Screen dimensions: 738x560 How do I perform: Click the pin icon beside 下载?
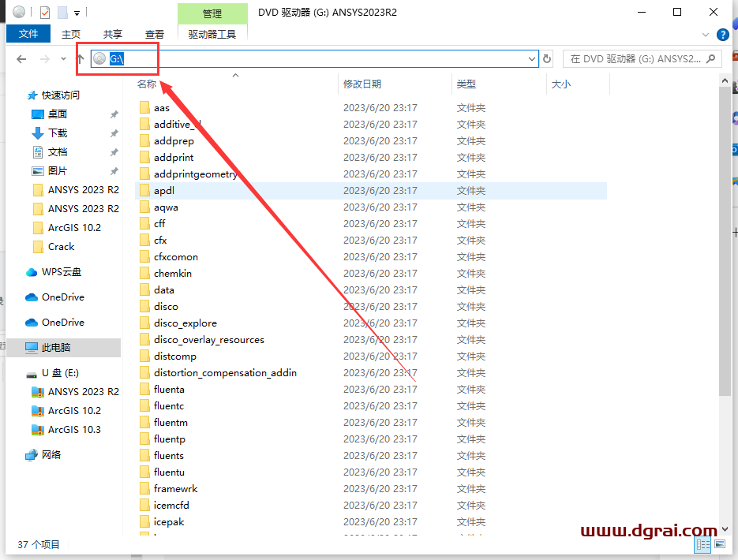114,133
